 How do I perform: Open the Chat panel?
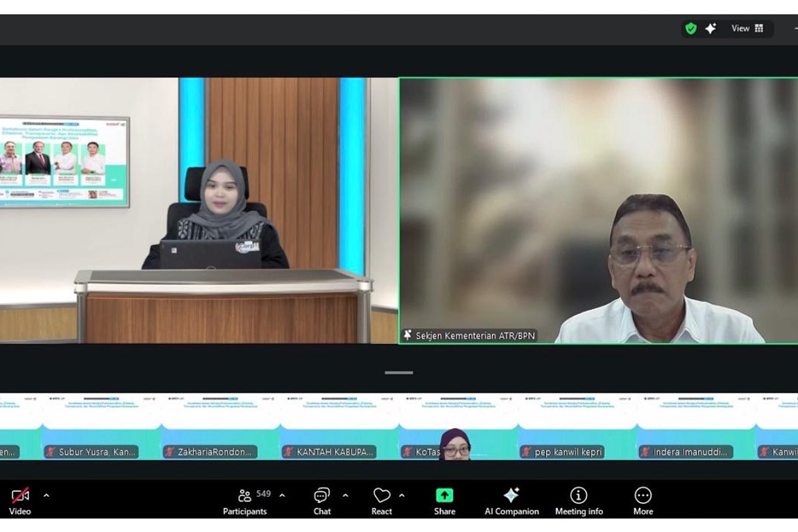[x=322, y=500]
